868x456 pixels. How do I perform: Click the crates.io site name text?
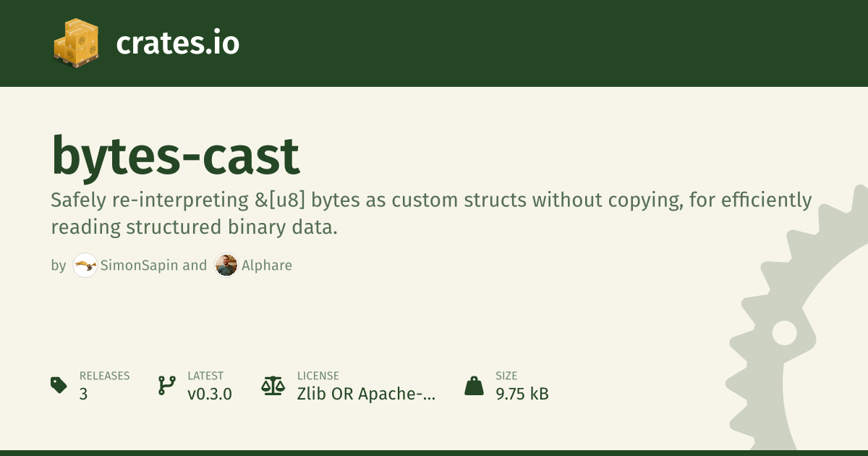pyautogui.click(x=177, y=43)
